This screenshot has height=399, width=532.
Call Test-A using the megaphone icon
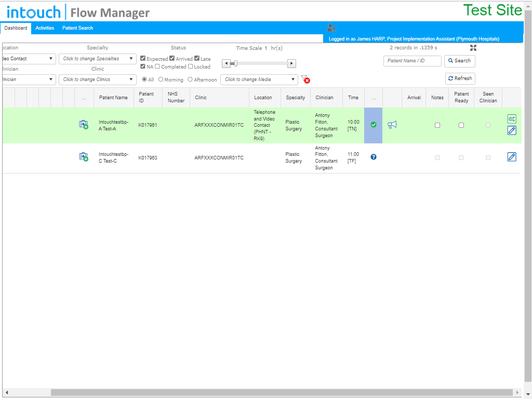tap(392, 125)
